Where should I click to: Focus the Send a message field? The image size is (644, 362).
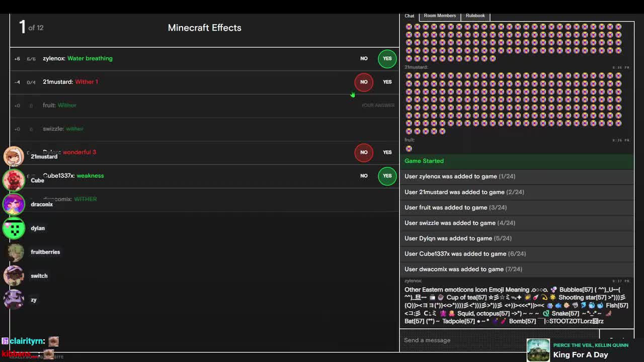tap(498, 340)
